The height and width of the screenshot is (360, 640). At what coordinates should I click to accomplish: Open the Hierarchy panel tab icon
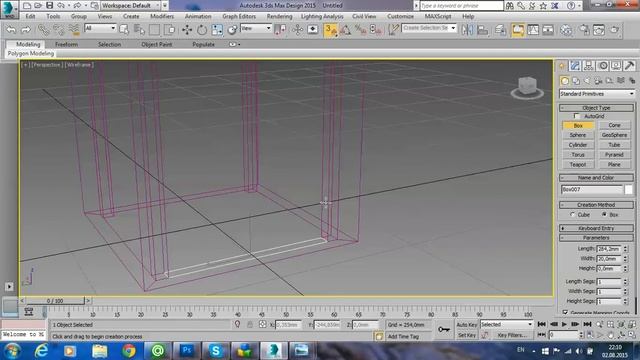point(589,65)
